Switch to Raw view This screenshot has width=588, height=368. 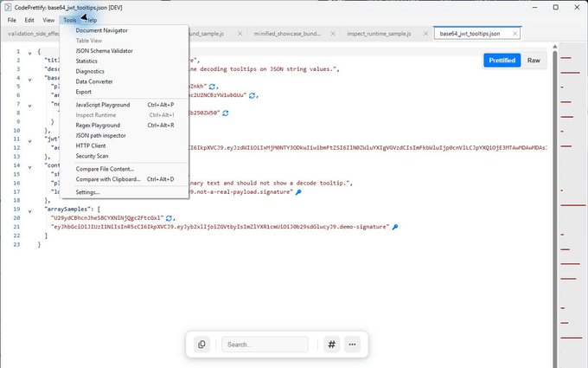coord(534,61)
